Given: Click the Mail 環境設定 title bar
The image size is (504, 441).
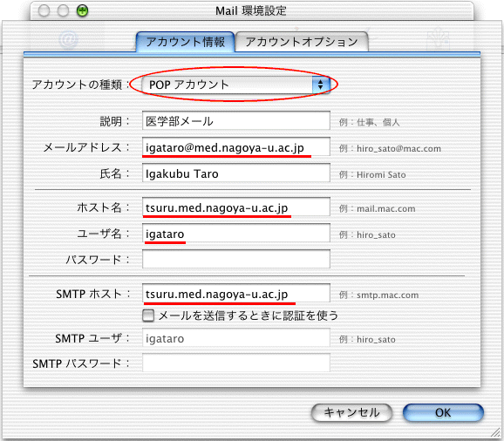Looking at the screenshot, I should click(251, 11).
